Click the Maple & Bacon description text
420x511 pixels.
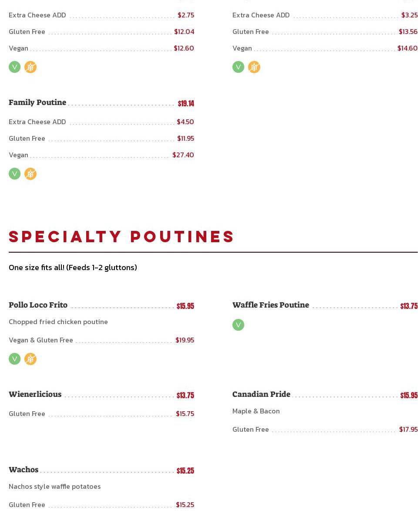pos(256,411)
